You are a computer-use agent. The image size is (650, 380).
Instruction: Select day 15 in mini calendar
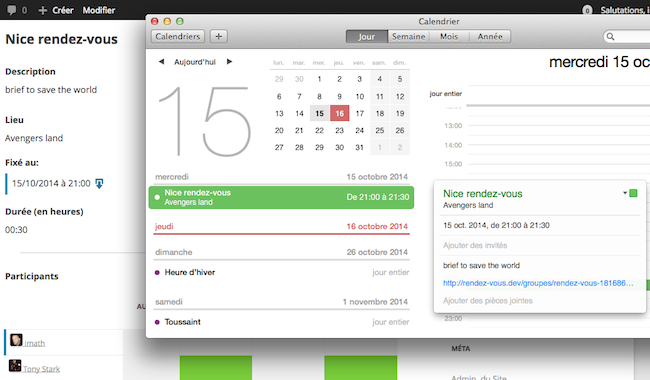coord(319,113)
